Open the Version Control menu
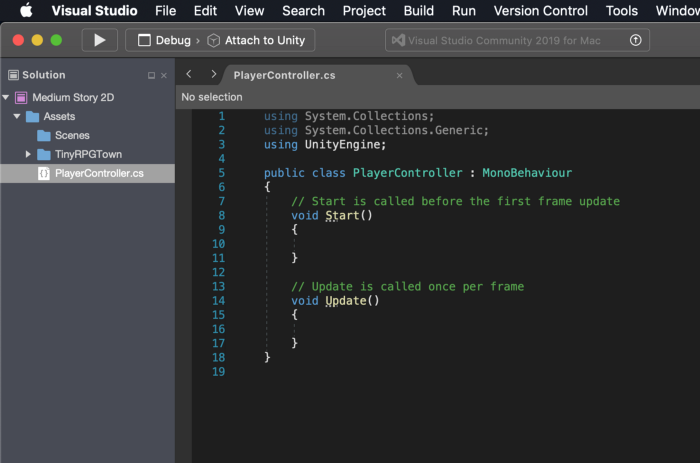 tap(540, 10)
